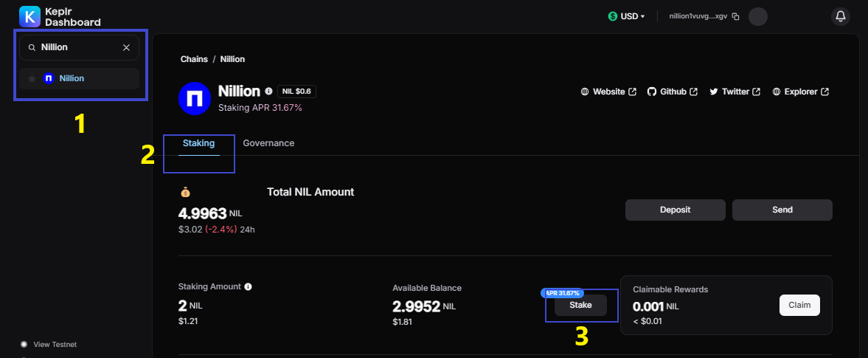Click info icon next to Staking Amount
Screen dimensions: 868x358
click(248, 287)
